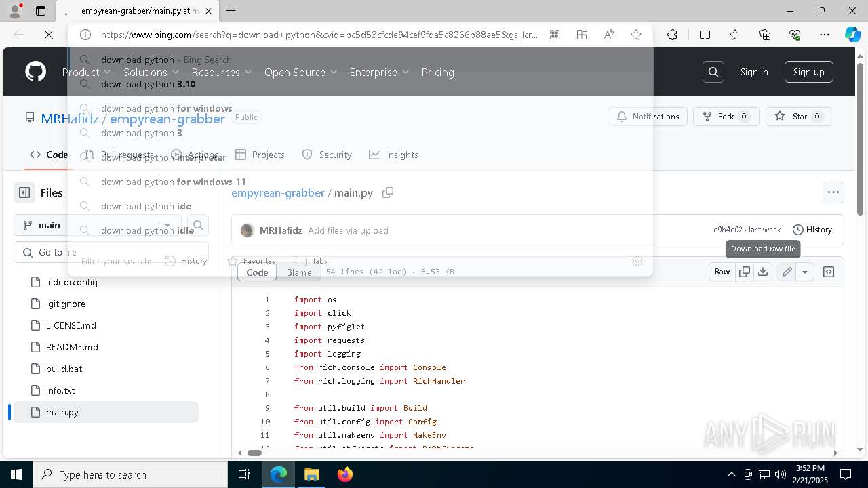Viewport: 868px width, 488px height.
Task: View site information icon in address bar
Action: (x=85, y=35)
